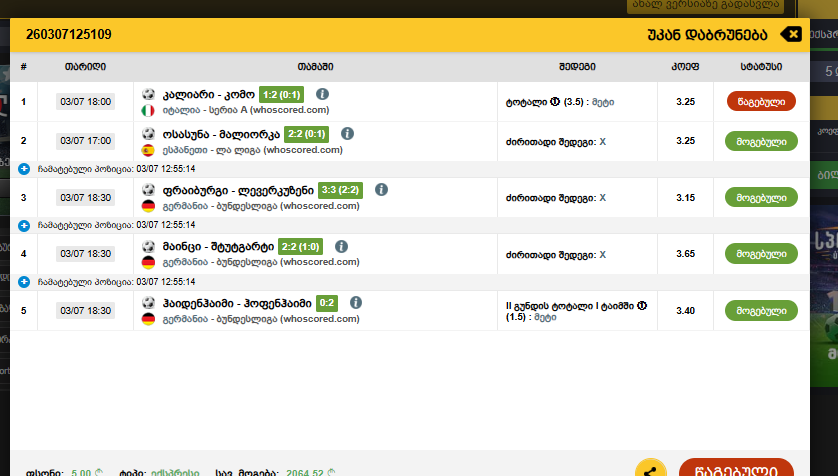
Task: Click total icon in ტოტალი (3.5) outcome
Action: coord(555,102)
